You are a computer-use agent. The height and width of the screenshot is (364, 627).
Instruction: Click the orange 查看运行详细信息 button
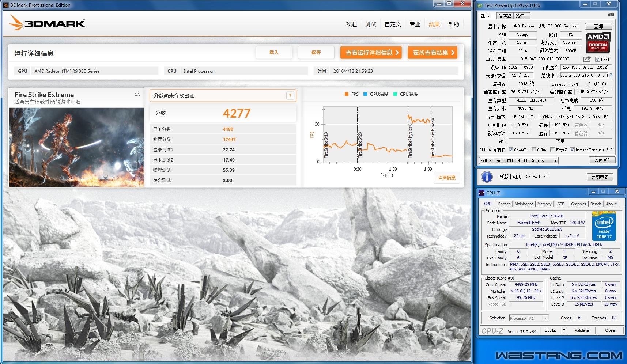point(371,53)
